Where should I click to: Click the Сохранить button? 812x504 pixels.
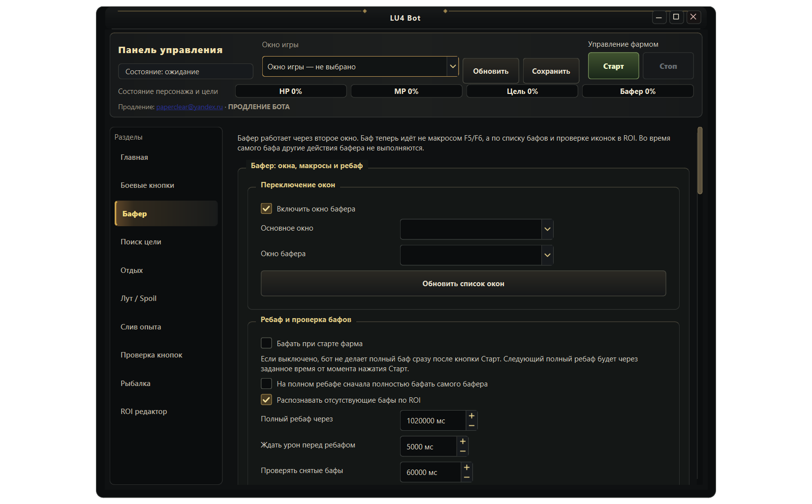[x=551, y=71]
